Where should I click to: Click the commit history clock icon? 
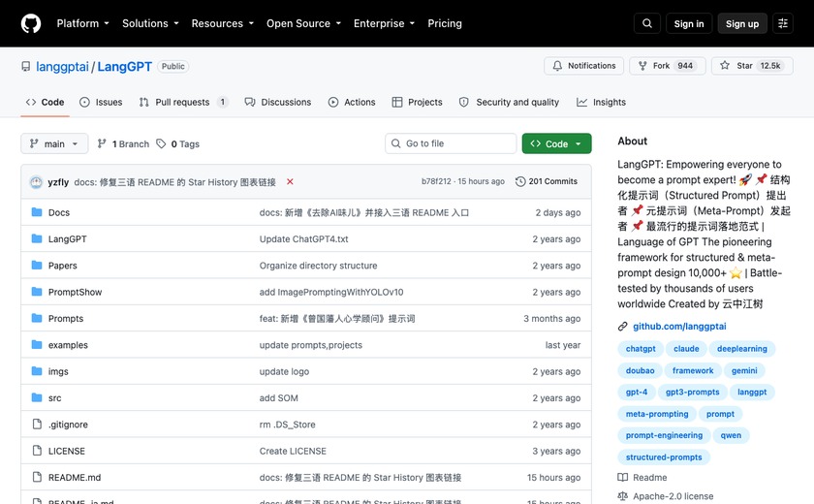[520, 181]
